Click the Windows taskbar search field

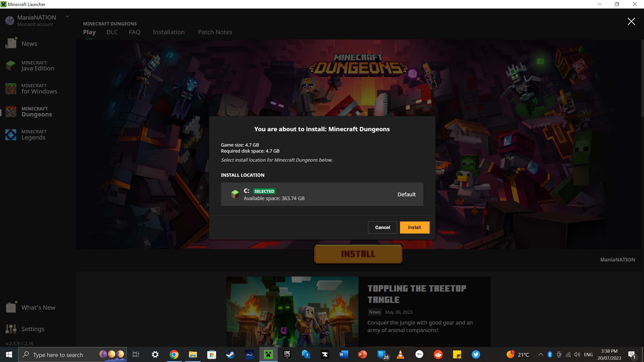[x=58, y=355]
